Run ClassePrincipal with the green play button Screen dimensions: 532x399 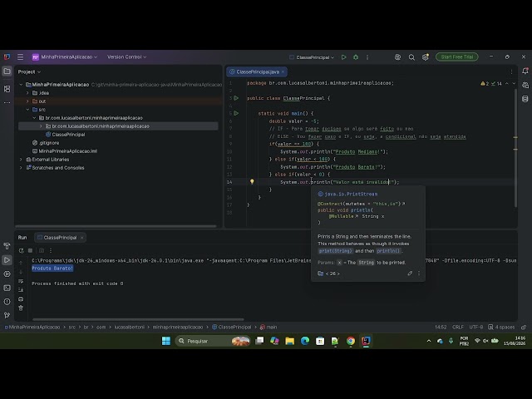[343, 57]
